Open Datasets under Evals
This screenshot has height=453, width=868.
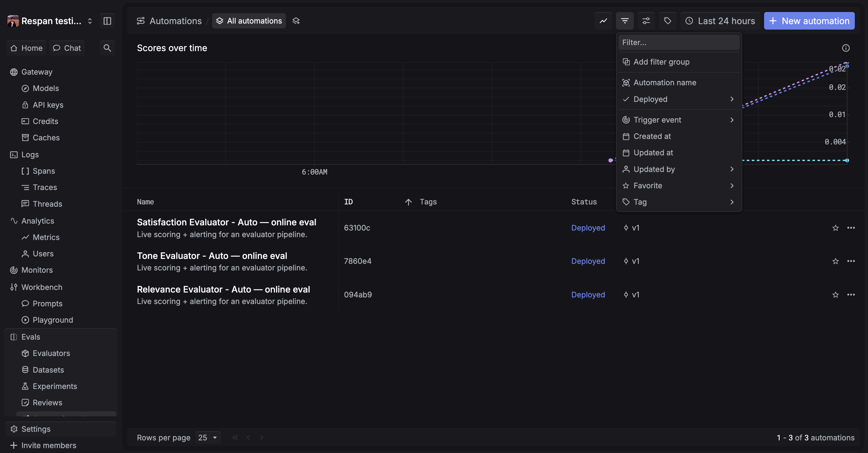click(x=48, y=370)
